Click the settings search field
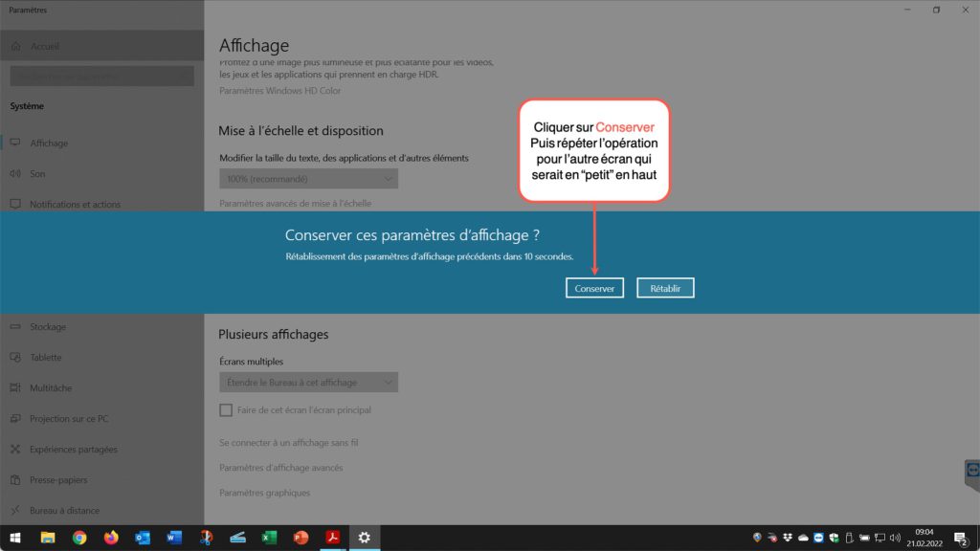Image resolution: width=980 pixels, height=551 pixels. click(x=101, y=77)
